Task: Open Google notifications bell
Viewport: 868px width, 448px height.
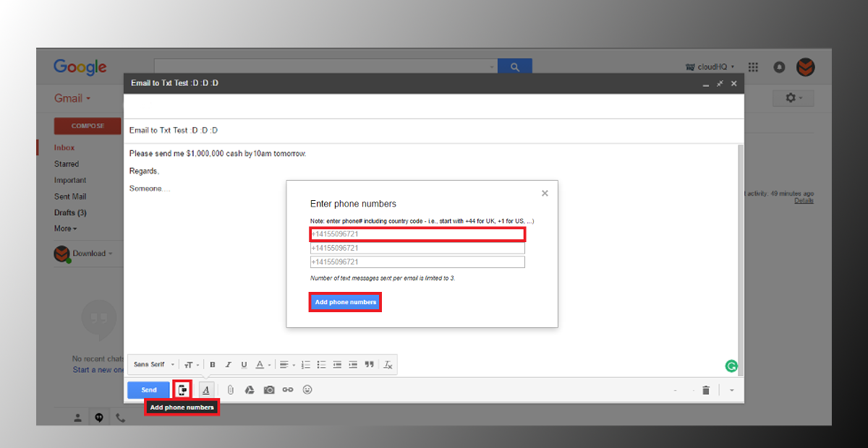Action: tap(779, 67)
